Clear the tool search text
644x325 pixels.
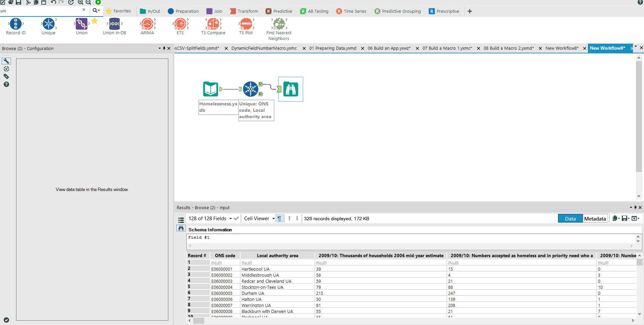(x=84, y=10)
